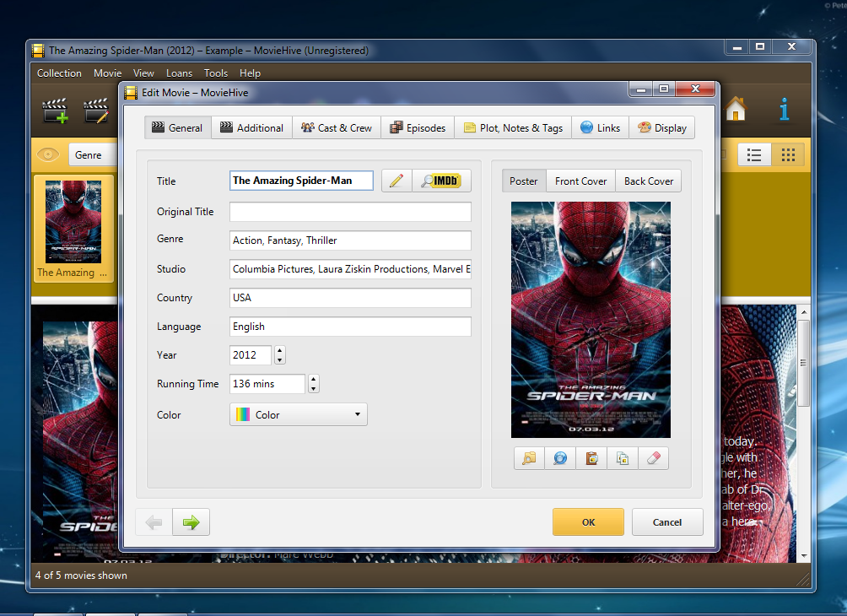Click the '4 of 5 movies shown' status text
Viewport: 847px width, 616px height.
coord(81,575)
